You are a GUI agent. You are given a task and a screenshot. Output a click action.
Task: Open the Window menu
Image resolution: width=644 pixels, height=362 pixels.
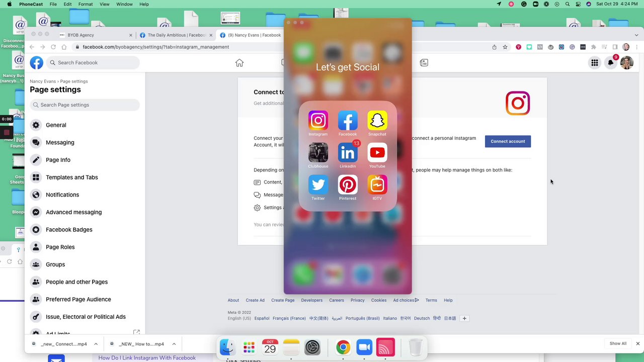(x=124, y=4)
